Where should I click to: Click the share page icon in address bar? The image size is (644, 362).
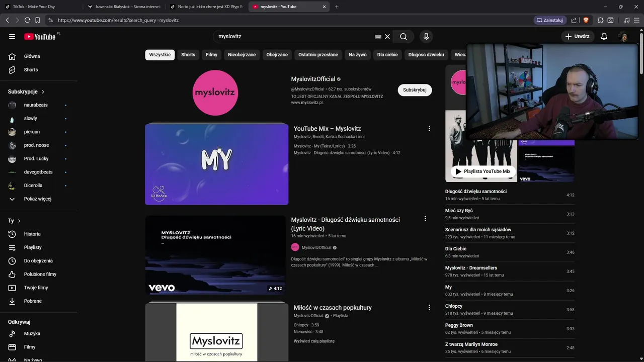pyautogui.click(x=574, y=20)
